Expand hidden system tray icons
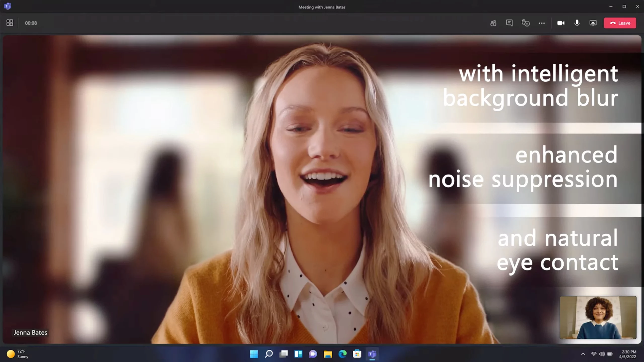 (583, 354)
